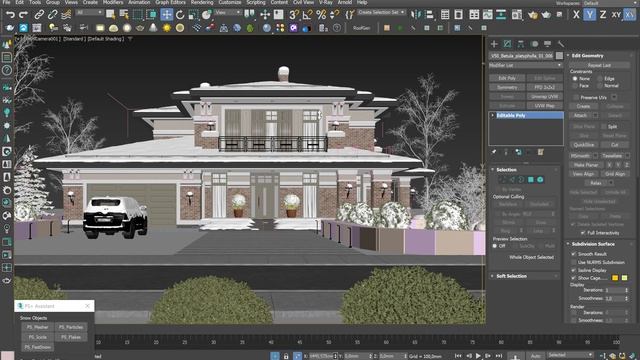
Task: Select None constraint radio button
Action: tap(575, 78)
